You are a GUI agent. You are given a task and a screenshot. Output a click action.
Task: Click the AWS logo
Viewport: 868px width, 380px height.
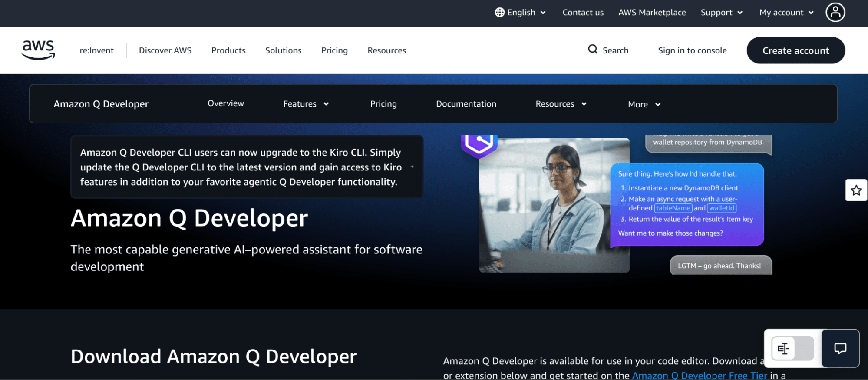coord(38,50)
